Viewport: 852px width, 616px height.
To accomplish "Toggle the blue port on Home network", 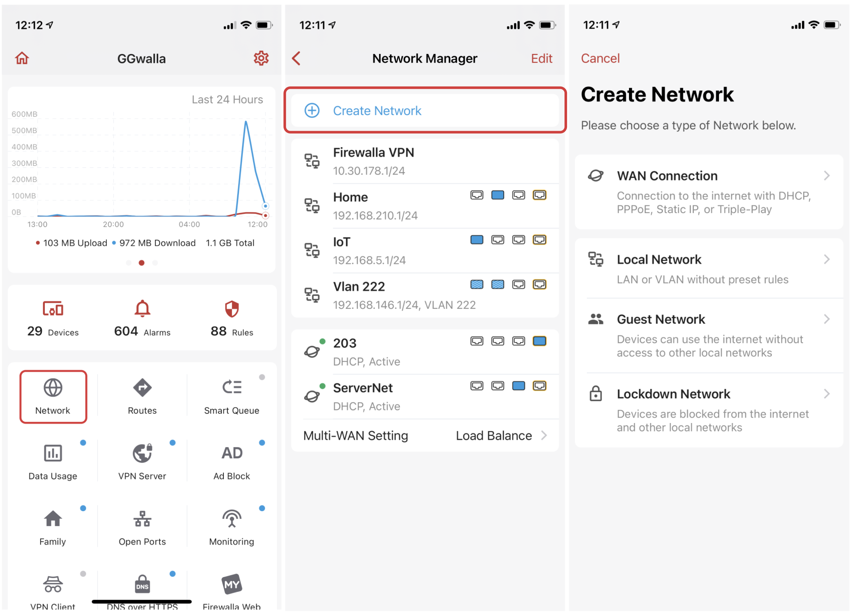I will coord(497,195).
